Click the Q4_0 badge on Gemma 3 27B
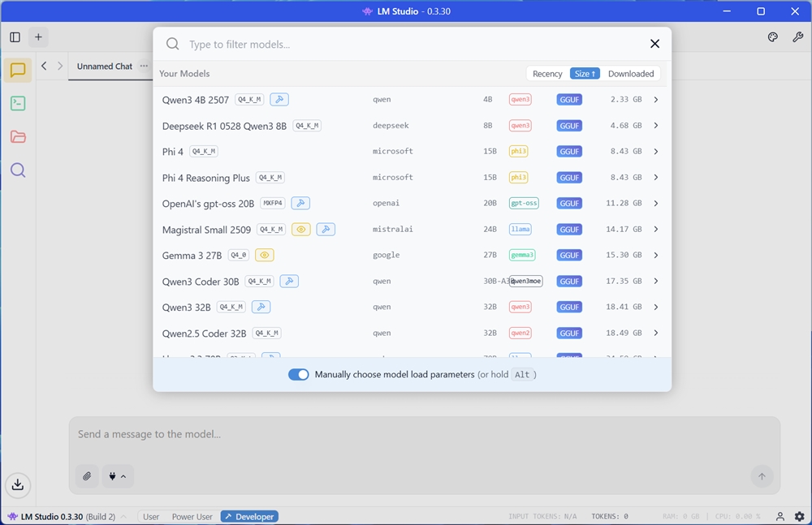This screenshot has width=812, height=525. (238, 255)
